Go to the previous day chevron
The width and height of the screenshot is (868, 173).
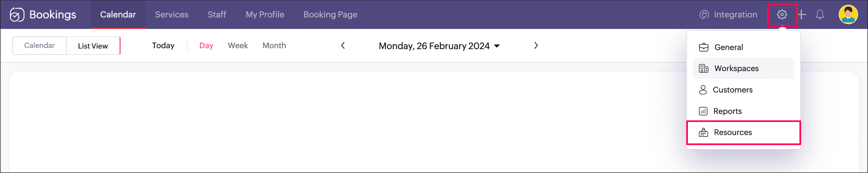pos(343,46)
